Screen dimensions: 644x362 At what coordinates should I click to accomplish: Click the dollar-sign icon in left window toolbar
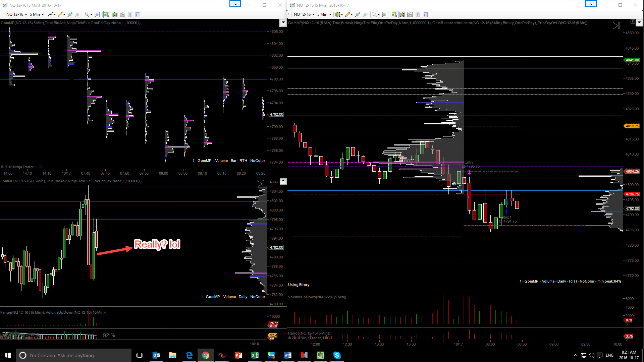[x=130, y=14]
